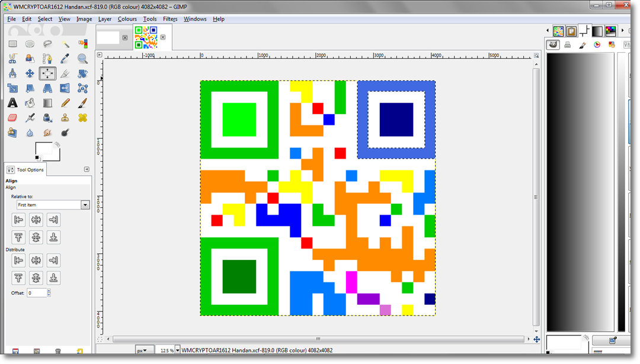Choose the Rotate tool

[x=82, y=73]
